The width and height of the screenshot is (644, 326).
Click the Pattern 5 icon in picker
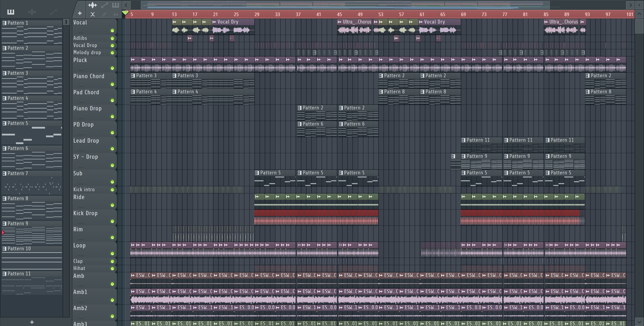pos(4,123)
